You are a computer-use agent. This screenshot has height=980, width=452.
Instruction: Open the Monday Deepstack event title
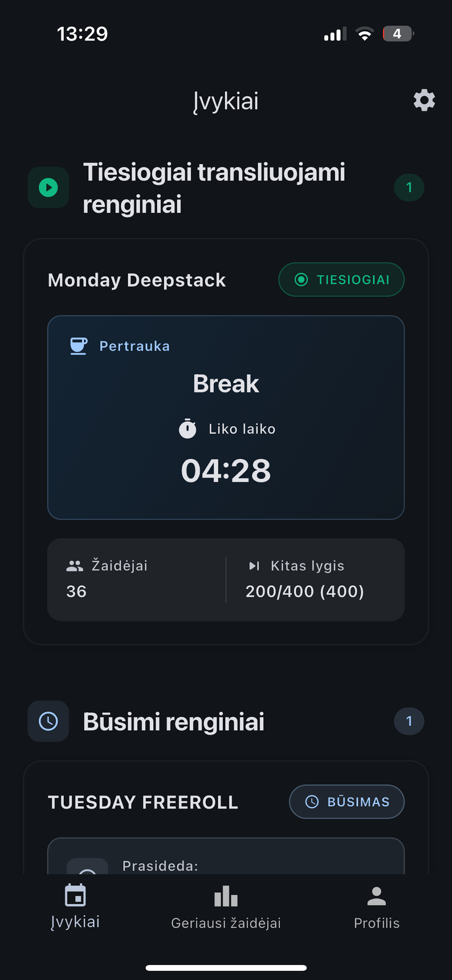[137, 280]
